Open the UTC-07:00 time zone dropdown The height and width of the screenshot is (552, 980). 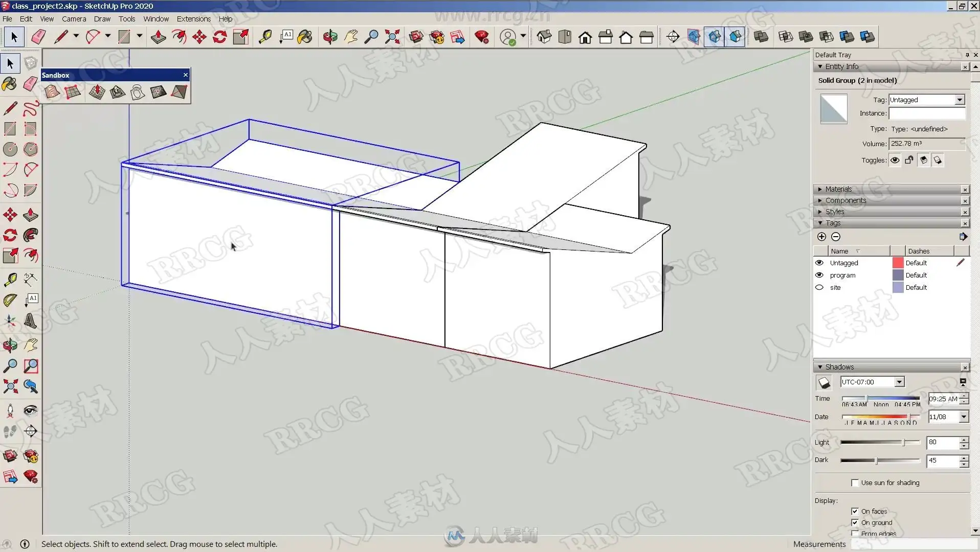click(x=899, y=382)
